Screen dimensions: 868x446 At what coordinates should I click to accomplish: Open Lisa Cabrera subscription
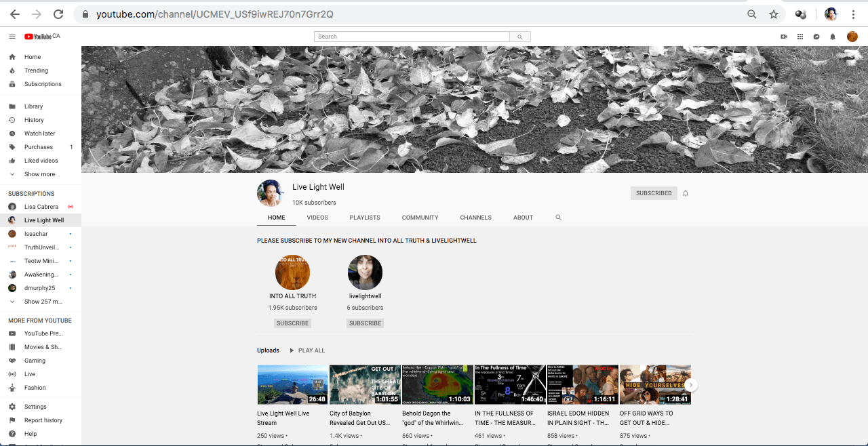click(x=41, y=207)
